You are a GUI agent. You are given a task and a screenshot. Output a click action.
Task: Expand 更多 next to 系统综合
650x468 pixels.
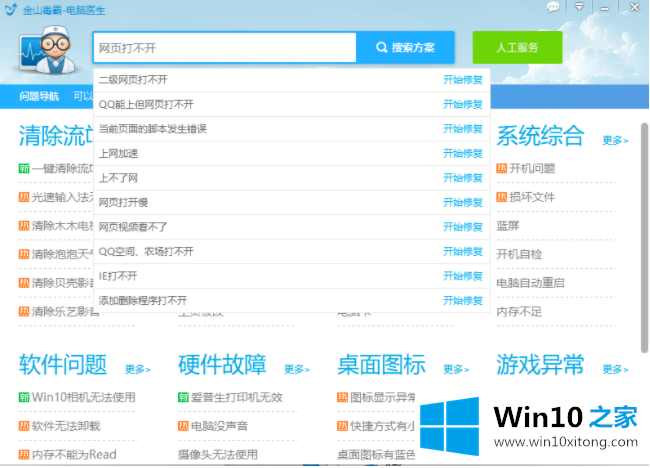(x=615, y=141)
